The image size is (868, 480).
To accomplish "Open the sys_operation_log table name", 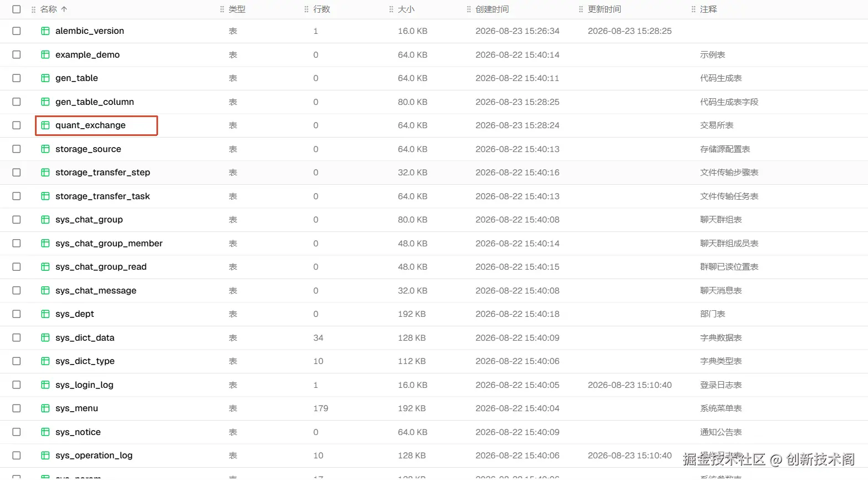I will pyautogui.click(x=94, y=456).
